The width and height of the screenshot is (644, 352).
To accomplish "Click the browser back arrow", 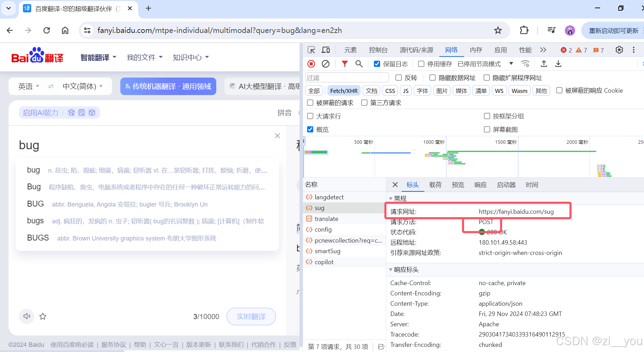I will click(10, 31).
